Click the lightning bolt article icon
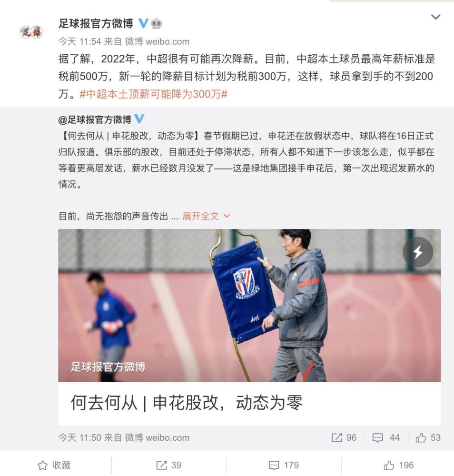Image resolution: width=454 pixels, height=476 pixels. [417, 252]
